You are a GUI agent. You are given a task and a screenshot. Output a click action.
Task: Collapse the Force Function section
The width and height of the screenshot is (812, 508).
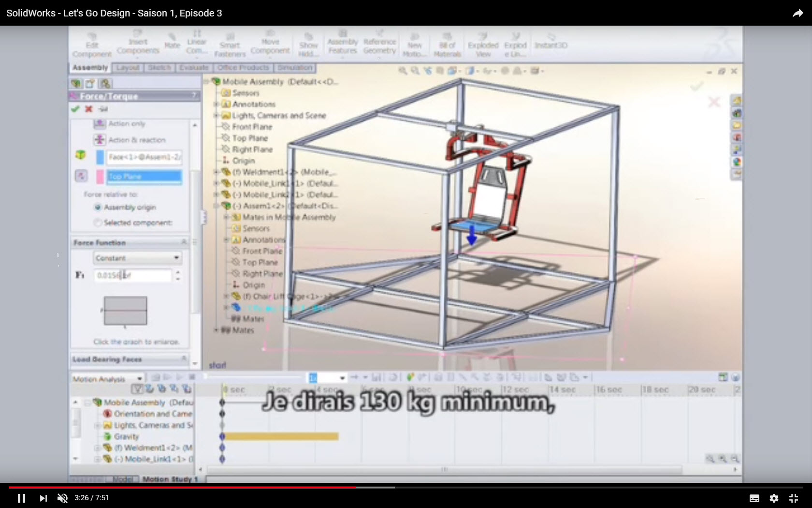183,242
